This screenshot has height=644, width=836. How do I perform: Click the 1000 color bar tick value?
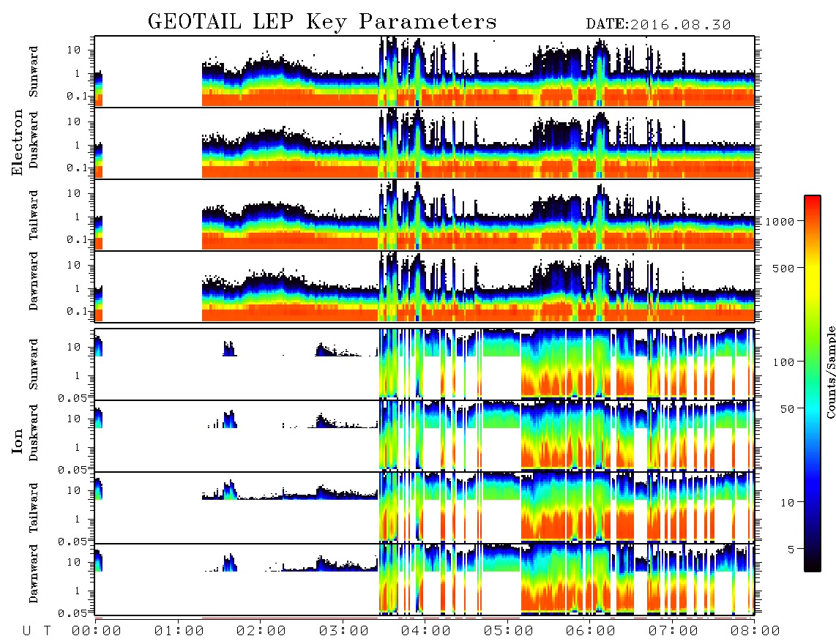click(x=780, y=221)
